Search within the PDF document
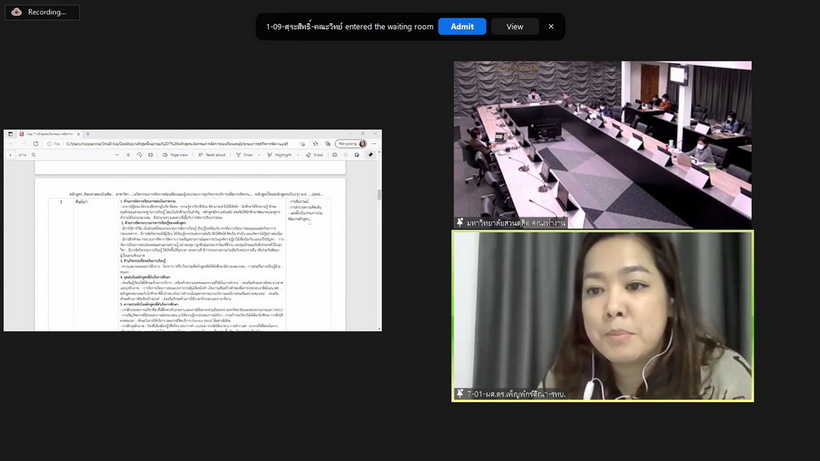 point(34,155)
